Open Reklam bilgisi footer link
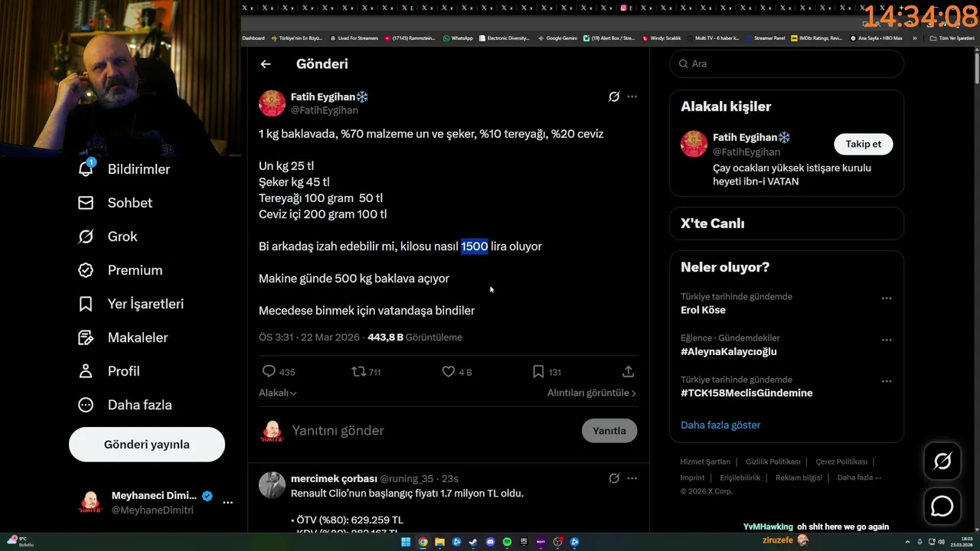 [799, 478]
